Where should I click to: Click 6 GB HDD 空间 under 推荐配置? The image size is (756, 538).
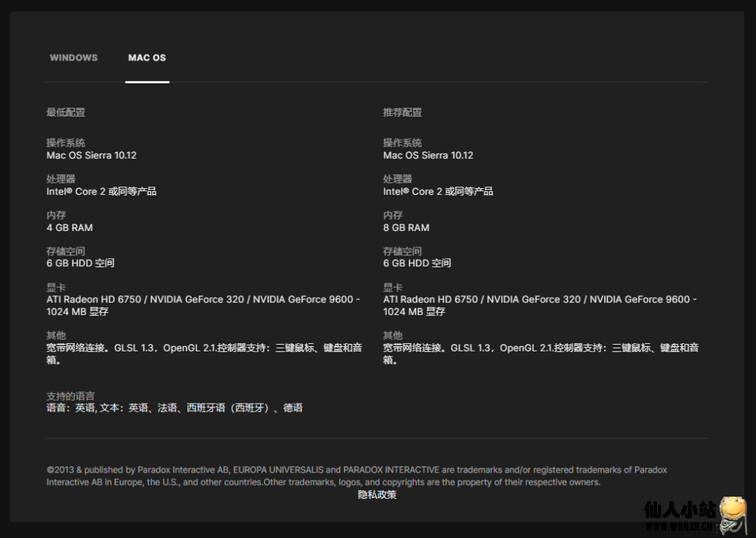click(417, 263)
